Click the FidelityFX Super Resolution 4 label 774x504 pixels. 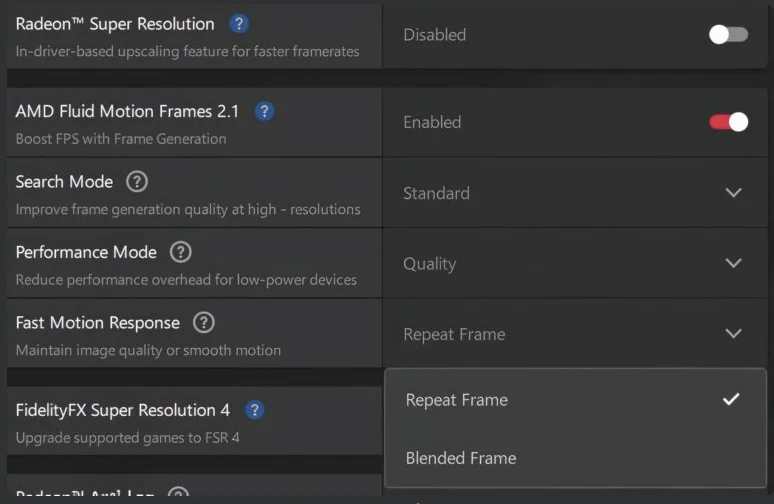click(x=123, y=410)
